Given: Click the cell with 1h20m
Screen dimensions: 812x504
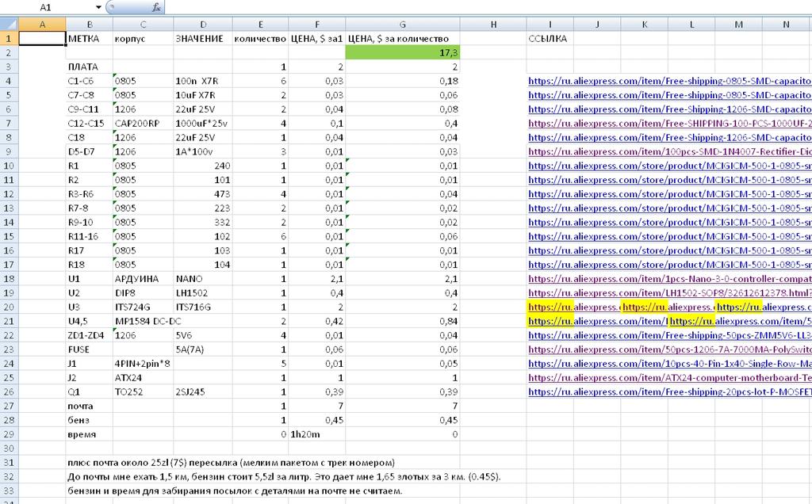Looking at the screenshot, I should pyautogui.click(x=317, y=434).
